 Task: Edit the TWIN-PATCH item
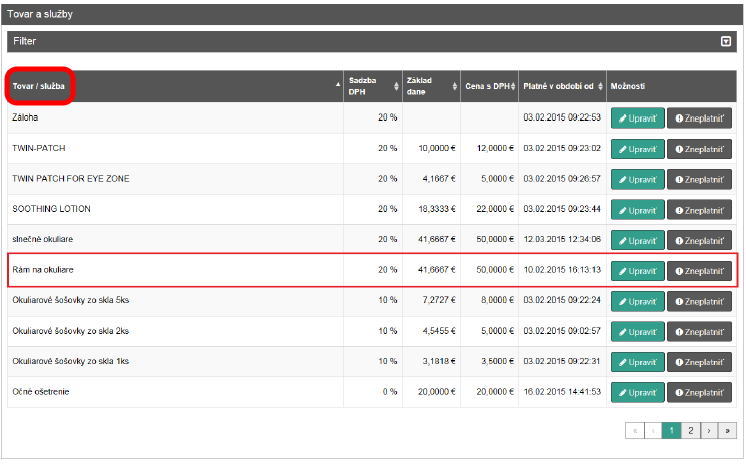(x=637, y=149)
